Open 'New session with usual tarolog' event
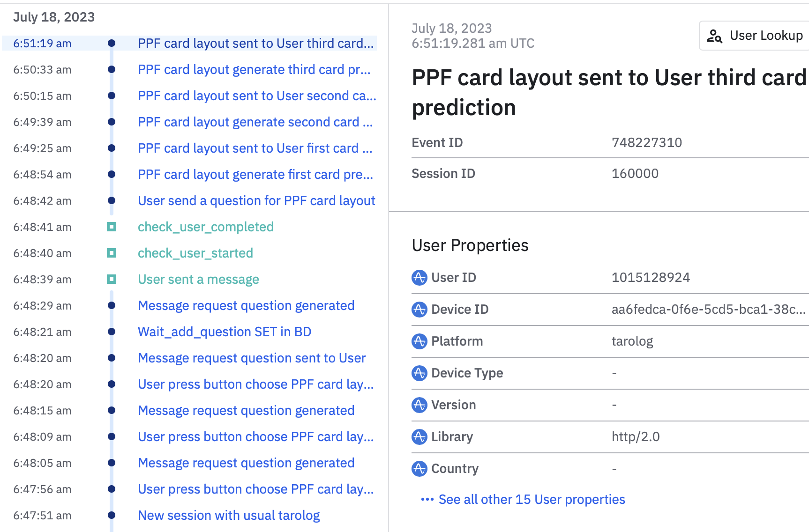This screenshot has height=532, width=809. 229,516
